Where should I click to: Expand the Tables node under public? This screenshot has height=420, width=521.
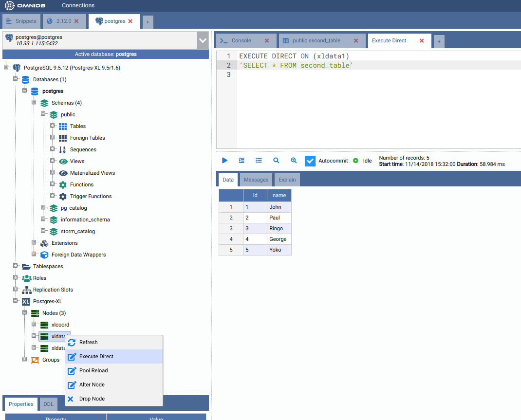pos(53,126)
